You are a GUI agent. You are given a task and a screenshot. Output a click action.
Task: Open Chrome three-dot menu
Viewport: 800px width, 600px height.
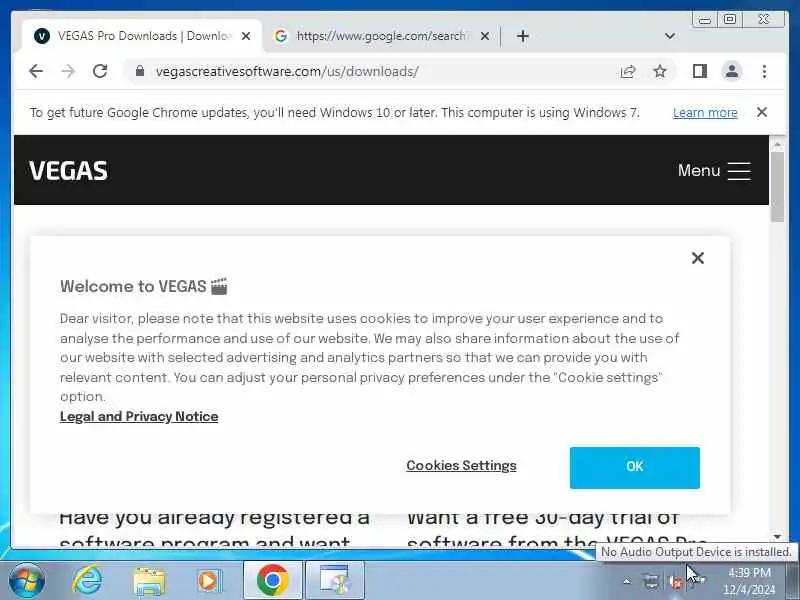tap(764, 71)
